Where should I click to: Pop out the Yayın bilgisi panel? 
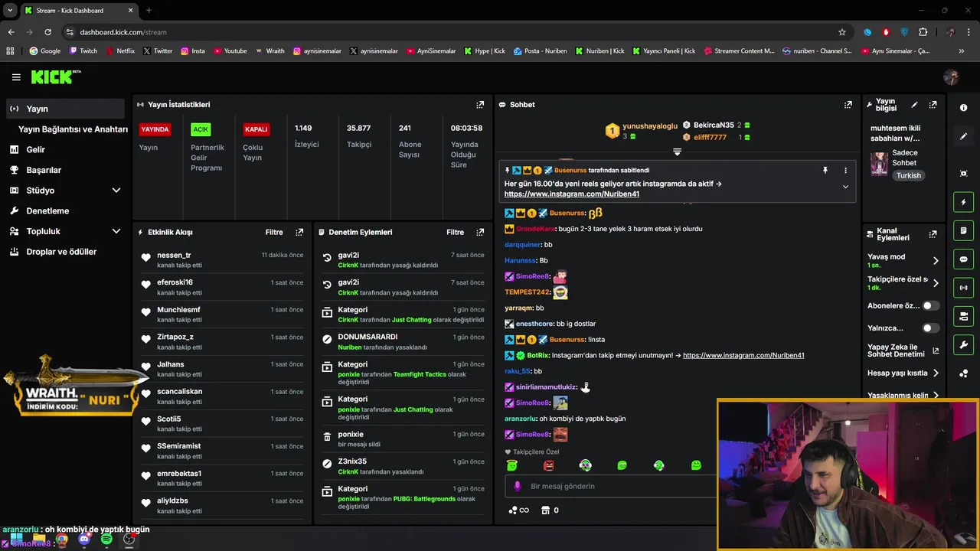[933, 105]
